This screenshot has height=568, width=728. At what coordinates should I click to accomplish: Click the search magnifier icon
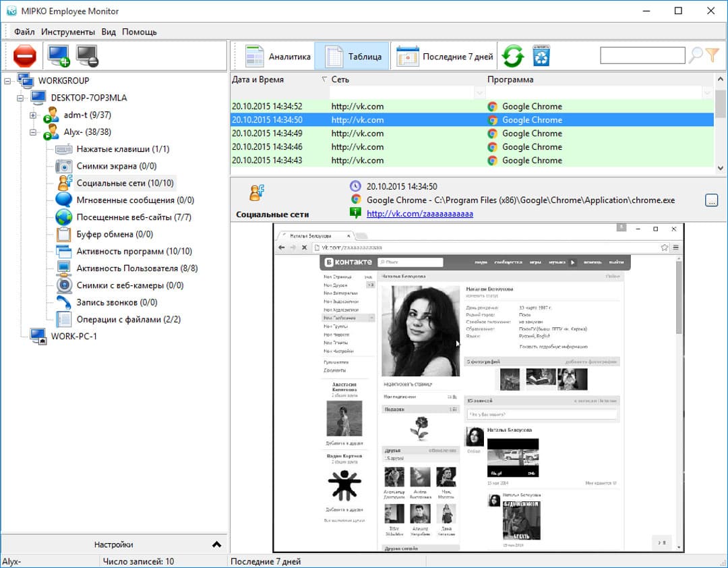tap(695, 56)
